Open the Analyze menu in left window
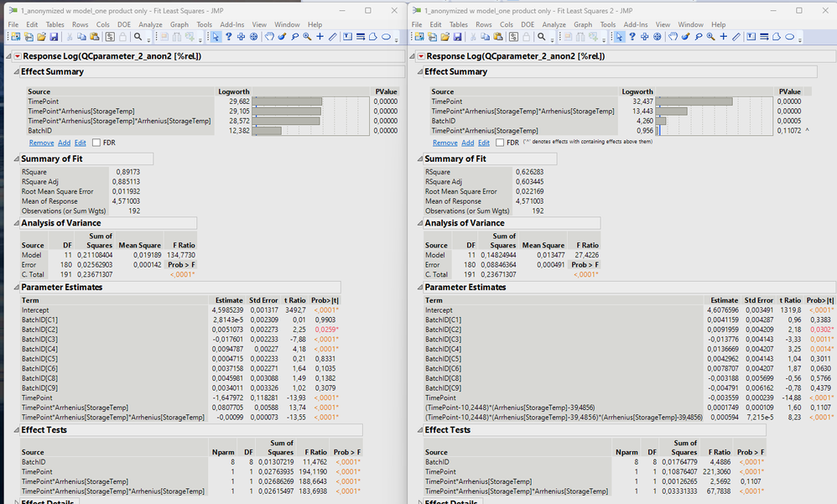Viewport: 837px width, 504px height. coord(150,25)
